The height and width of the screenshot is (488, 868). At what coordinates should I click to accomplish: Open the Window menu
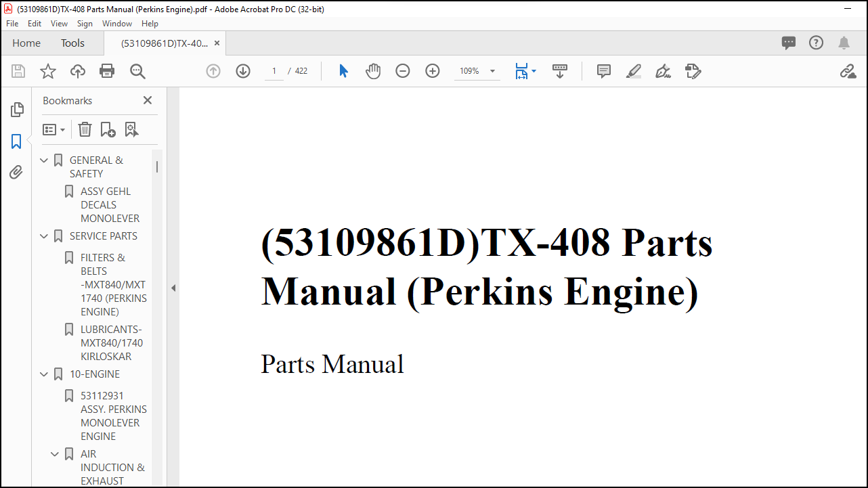(117, 23)
